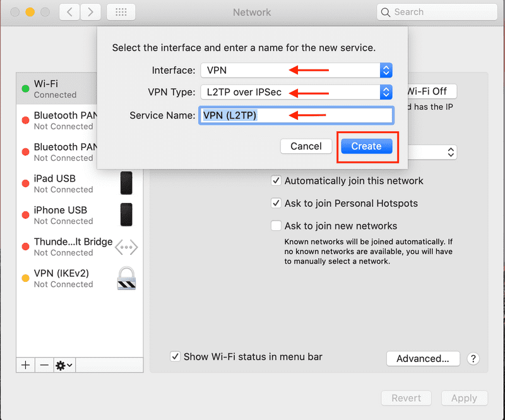Select Thunderbolt Bridge in service list
This screenshot has height=420, width=505.
80,247
